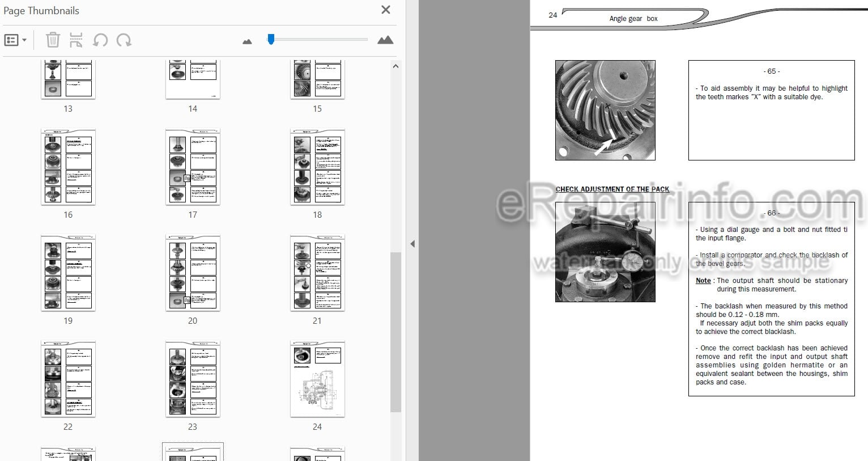This screenshot has height=461, width=868.
Task: Select page 24 thumbnail with diagram
Action: (317, 379)
